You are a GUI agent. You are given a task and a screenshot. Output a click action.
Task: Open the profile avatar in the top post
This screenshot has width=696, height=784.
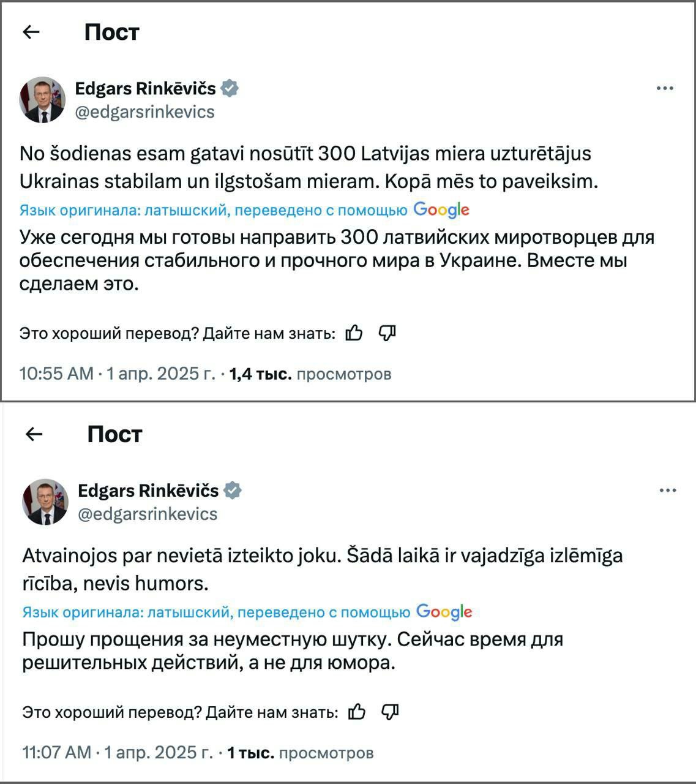point(42,100)
